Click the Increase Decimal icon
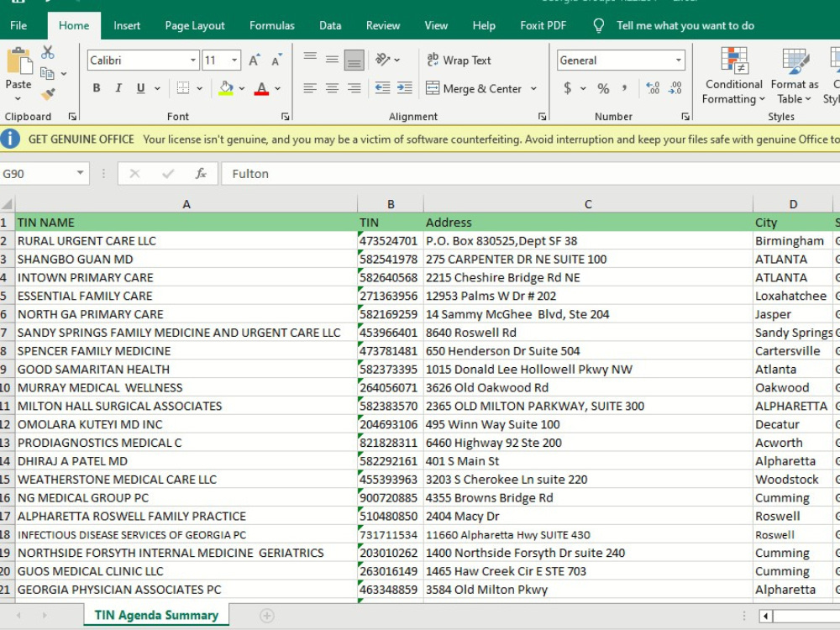 [653, 88]
